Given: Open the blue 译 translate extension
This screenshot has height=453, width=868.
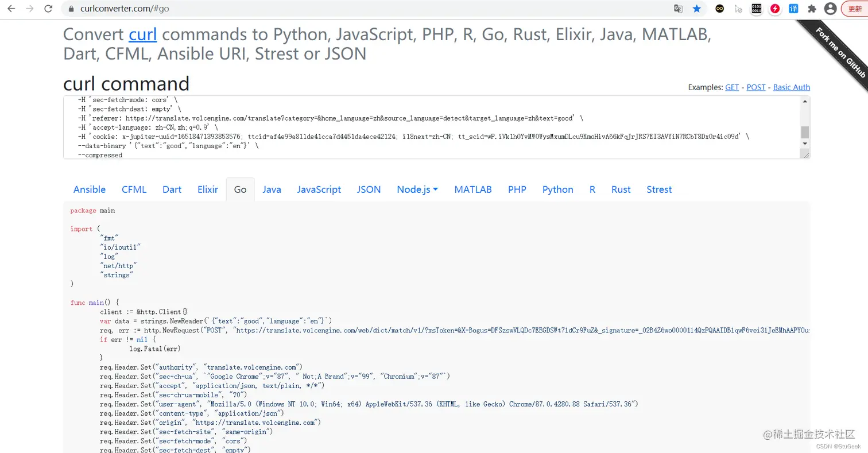Looking at the screenshot, I should (x=793, y=9).
